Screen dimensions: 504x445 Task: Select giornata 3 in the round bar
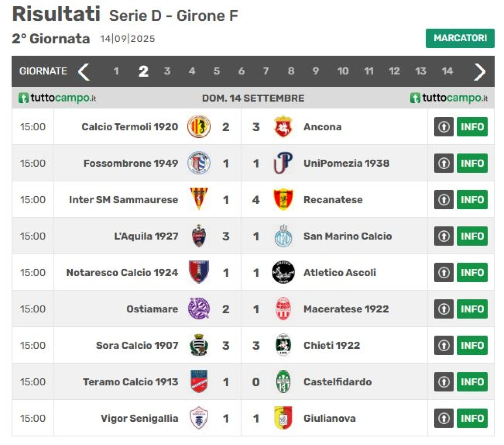coord(167,71)
